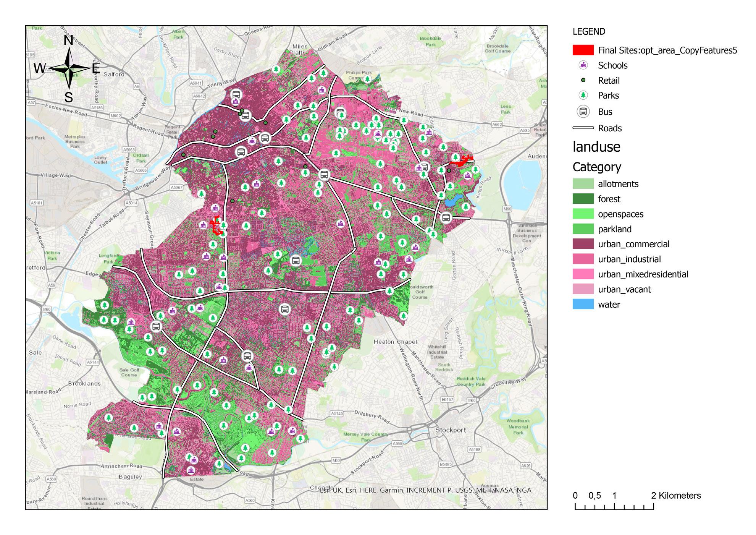756x535 pixels.
Task: Select the forest dark green swatch
Action: point(583,199)
